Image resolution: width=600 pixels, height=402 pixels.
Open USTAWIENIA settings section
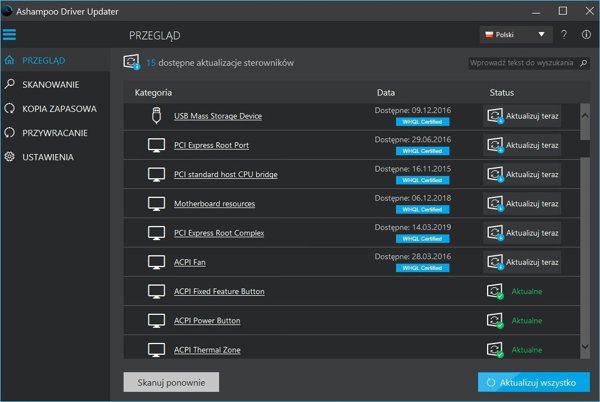tap(55, 157)
